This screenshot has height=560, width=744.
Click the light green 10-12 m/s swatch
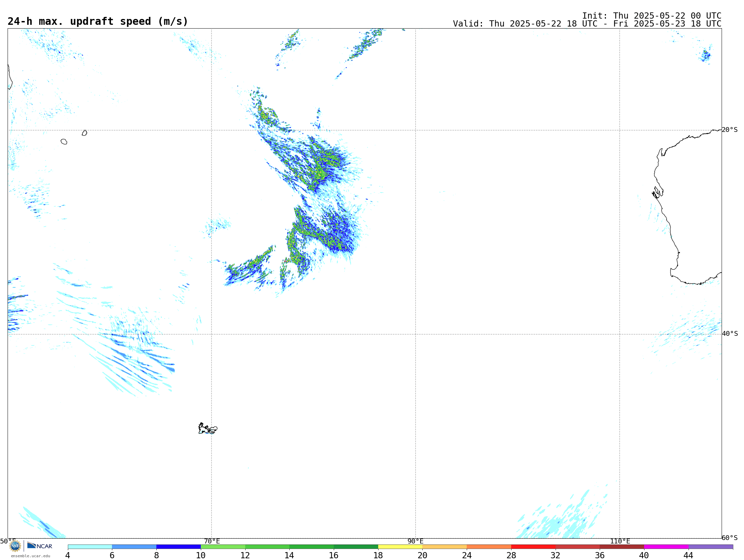[223, 547]
